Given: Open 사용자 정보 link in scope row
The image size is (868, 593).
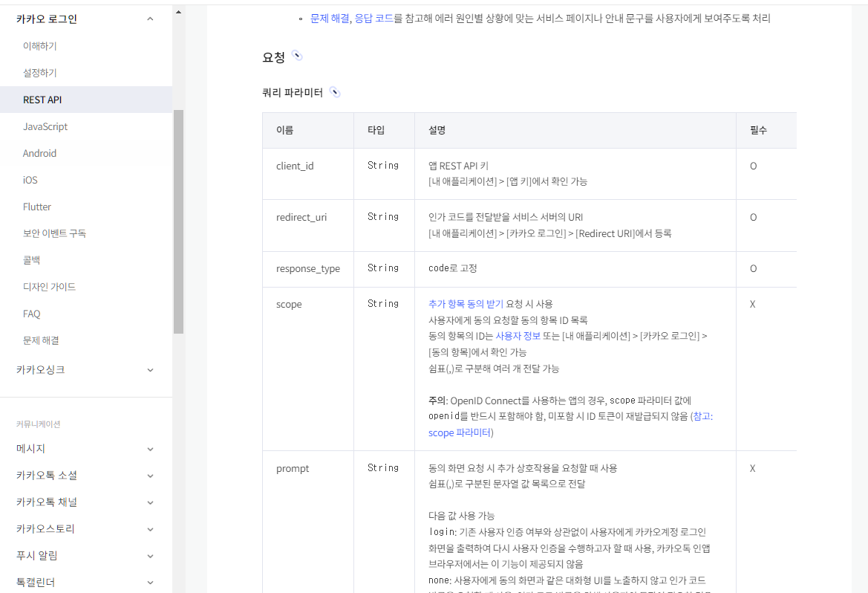Looking at the screenshot, I should click(518, 336).
